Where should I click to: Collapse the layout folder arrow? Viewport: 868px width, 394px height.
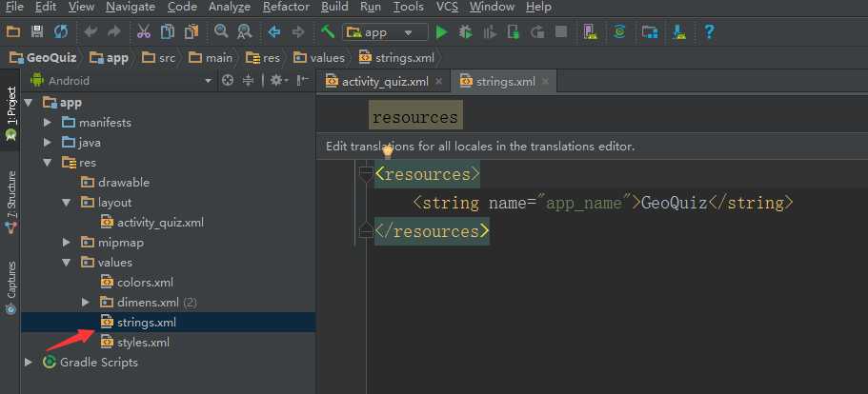pos(67,203)
